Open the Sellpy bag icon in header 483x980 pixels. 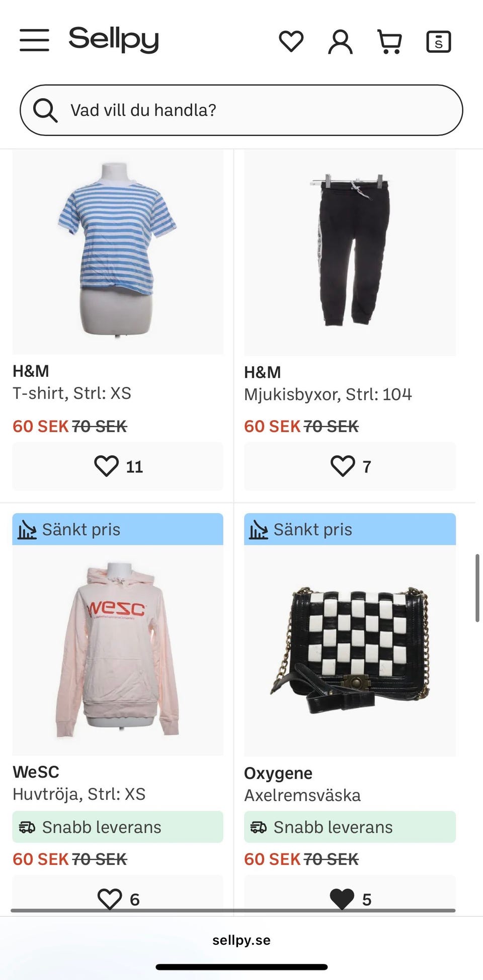439,41
